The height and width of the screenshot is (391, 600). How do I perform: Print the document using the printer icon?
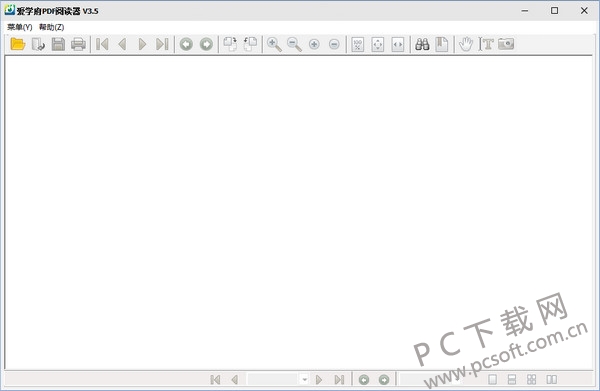click(78, 44)
